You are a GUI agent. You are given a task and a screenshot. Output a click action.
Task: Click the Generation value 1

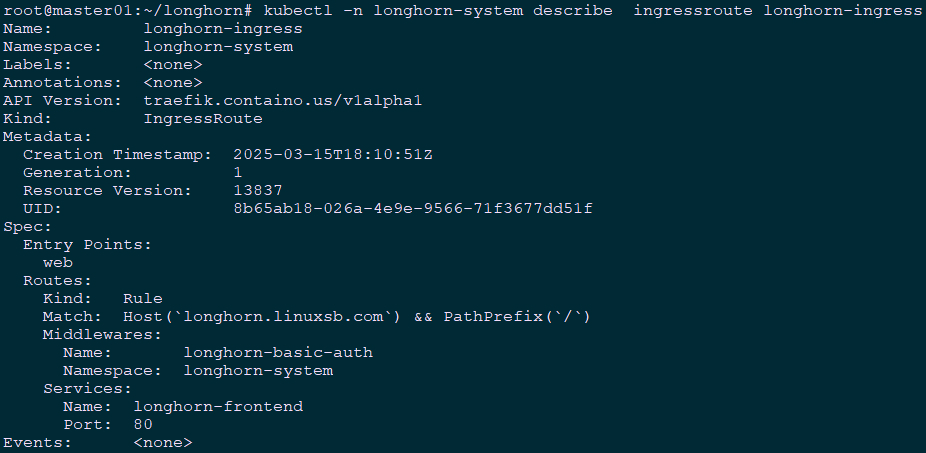[237, 173]
